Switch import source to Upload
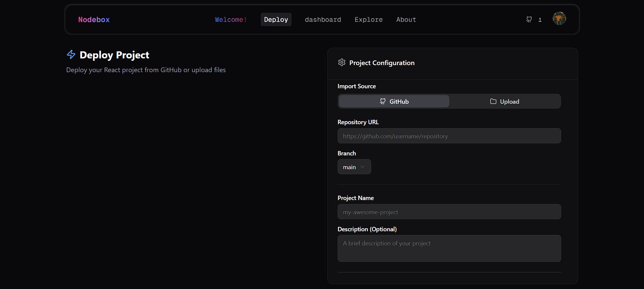 505,101
